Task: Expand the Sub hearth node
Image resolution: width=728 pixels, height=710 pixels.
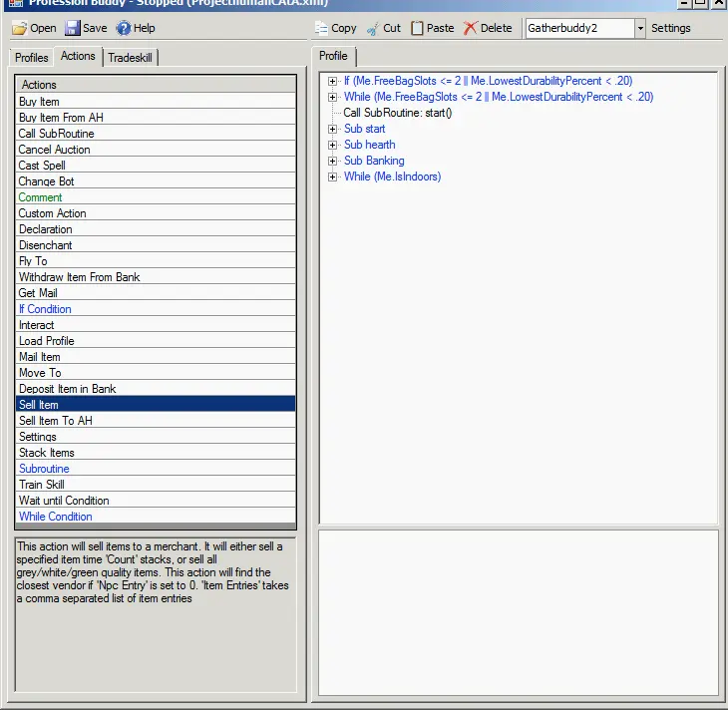Action: click(333, 145)
